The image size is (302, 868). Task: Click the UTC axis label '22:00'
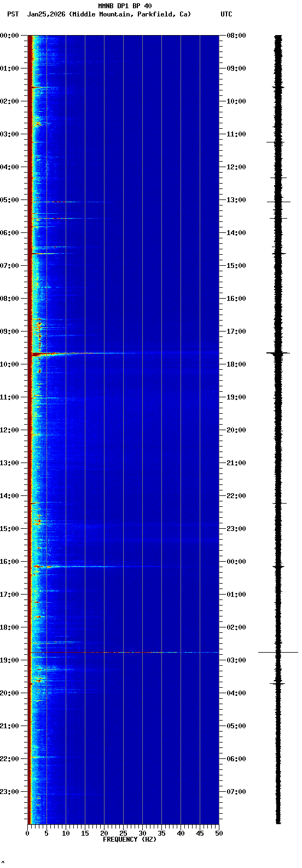(x=236, y=496)
